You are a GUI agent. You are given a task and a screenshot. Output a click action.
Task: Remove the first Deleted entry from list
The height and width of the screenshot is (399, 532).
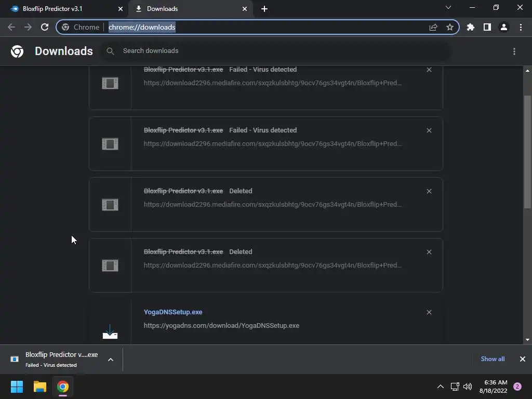click(429, 191)
